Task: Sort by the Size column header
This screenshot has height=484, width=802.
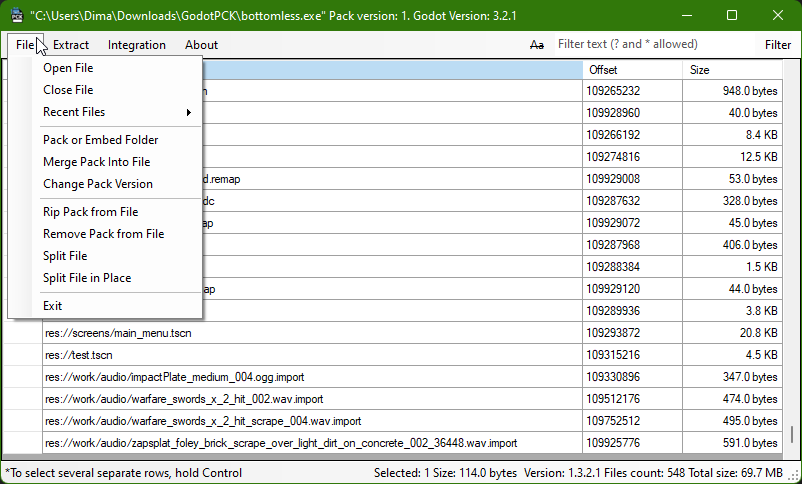Action: click(732, 70)
